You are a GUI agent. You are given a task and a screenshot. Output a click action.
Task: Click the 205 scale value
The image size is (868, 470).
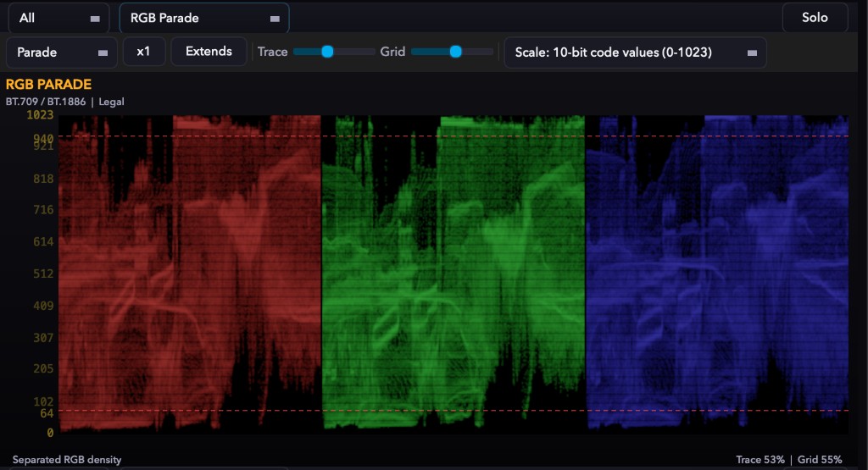[x=43, y=368]
